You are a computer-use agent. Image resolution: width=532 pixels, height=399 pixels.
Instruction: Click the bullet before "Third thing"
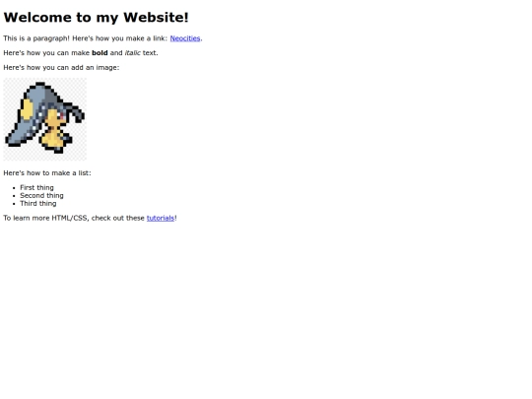click(14, 204)
